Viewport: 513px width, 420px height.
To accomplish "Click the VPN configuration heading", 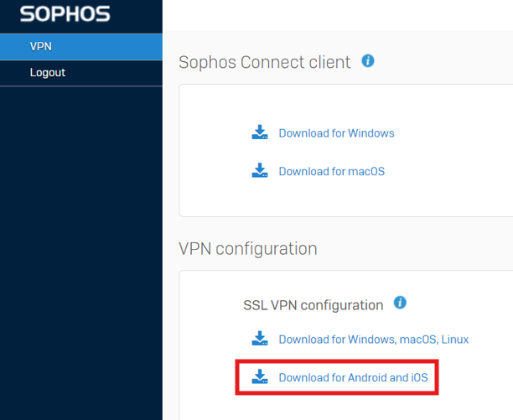I will tap(248, 249).
